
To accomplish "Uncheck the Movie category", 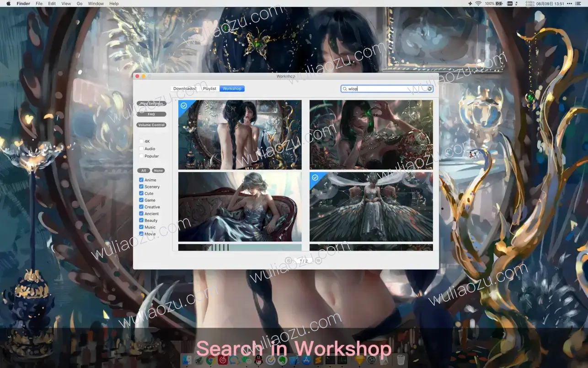I will click(x=141, y=233).
